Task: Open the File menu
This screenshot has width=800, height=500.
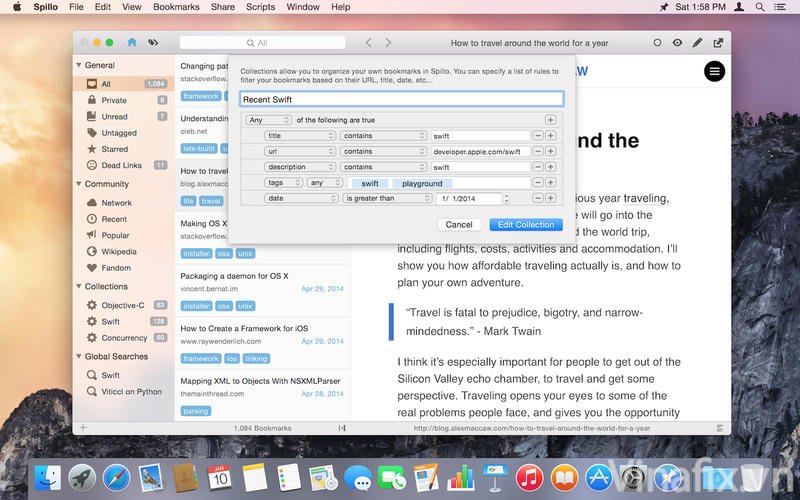Action: click(76, 7)
